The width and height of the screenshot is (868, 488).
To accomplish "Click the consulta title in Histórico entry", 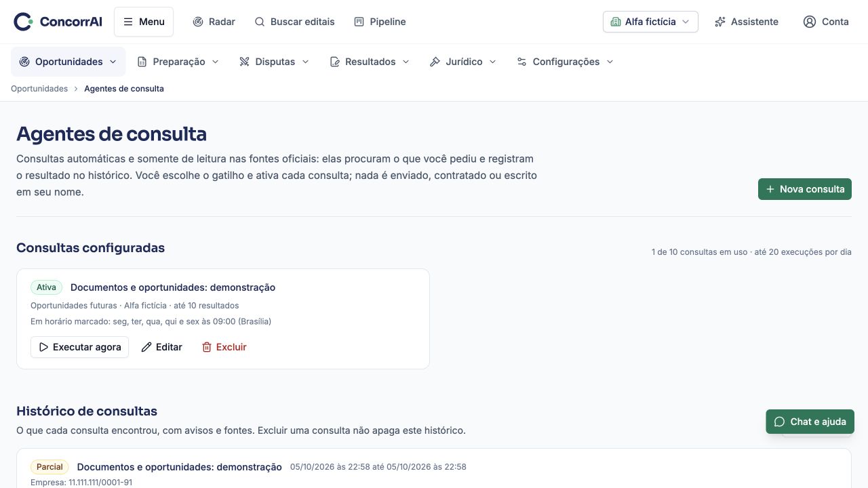I will tap(180, 467).
